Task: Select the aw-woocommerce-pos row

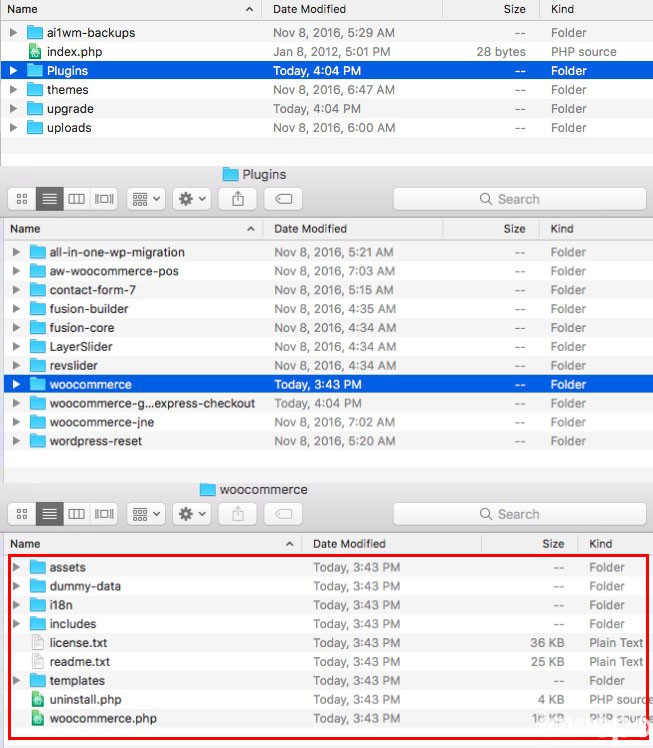Action: 328,271
